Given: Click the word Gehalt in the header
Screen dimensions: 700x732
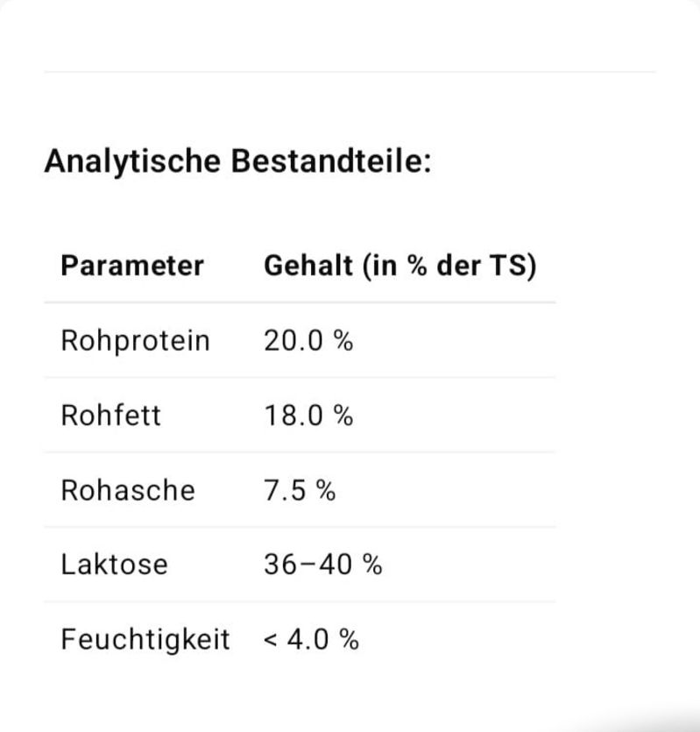Looking at the screenshot, I should (308, 266).
